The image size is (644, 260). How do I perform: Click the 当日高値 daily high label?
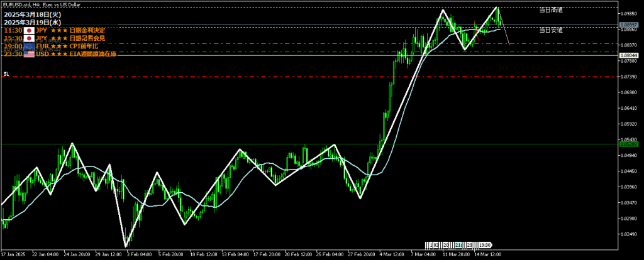(551, 10)
